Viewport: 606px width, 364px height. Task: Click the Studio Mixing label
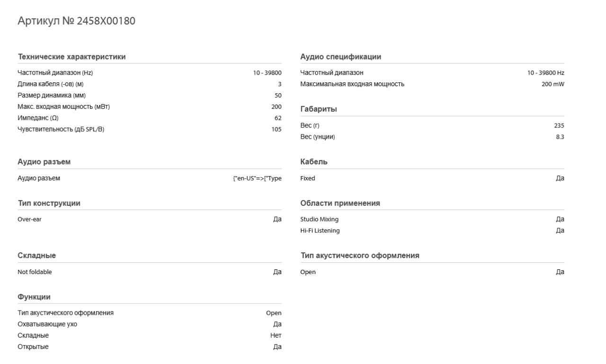pos(319,220)
